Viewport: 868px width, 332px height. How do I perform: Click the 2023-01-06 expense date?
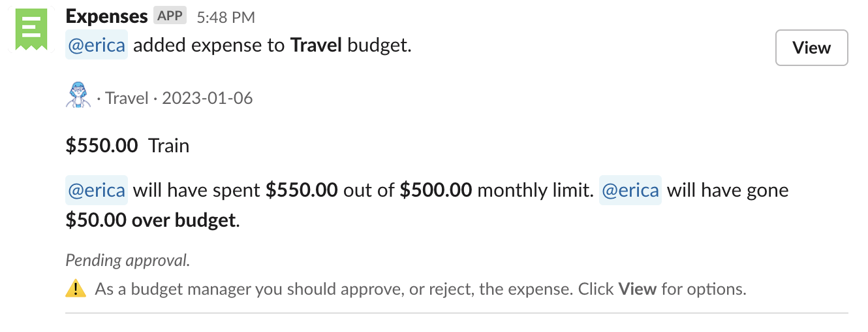207,98
